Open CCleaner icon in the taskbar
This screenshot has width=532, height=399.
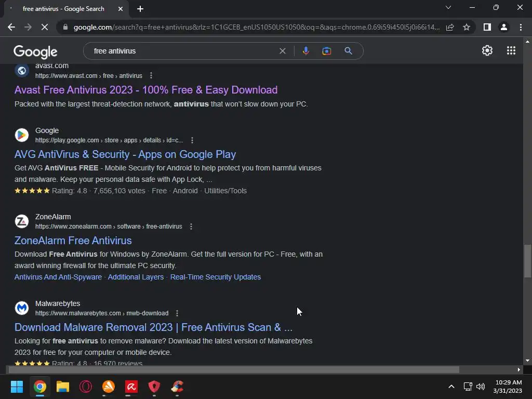(x=177, y=387)
